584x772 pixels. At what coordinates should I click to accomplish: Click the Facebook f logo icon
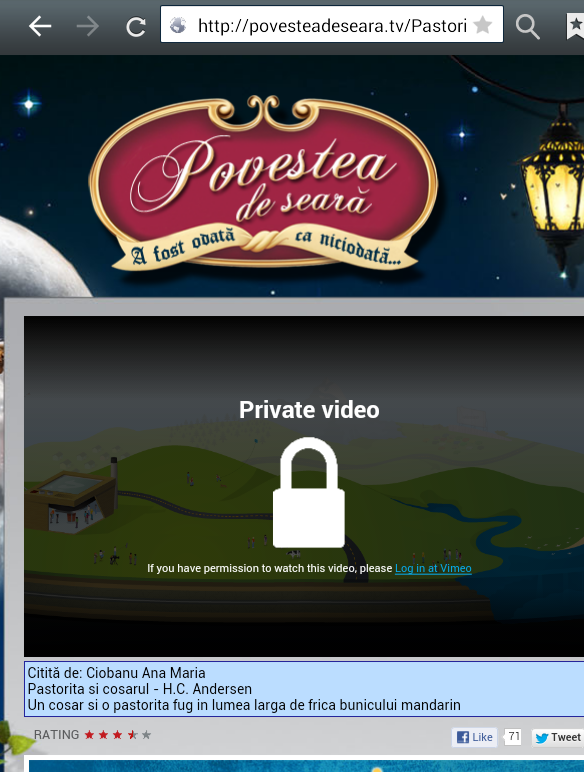[463, 737]
